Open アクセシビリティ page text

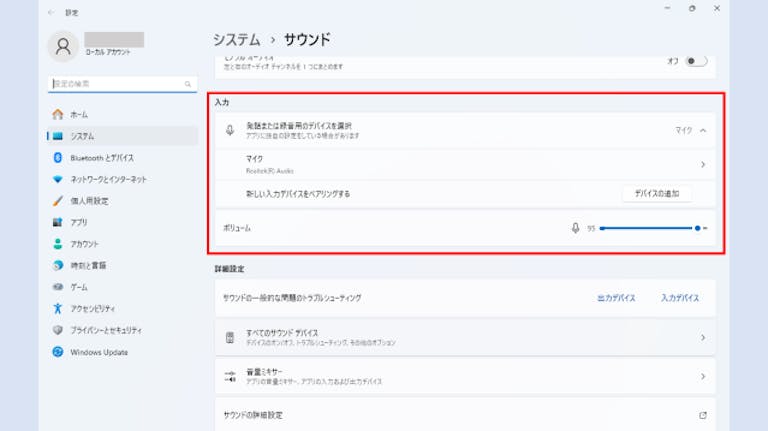tap(93, 309)
